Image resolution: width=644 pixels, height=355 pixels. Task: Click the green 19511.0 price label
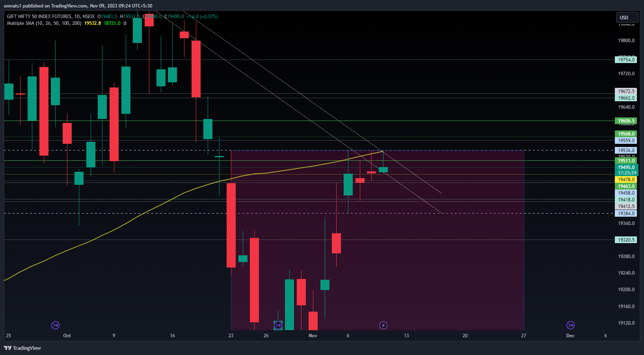click(626, 161)
